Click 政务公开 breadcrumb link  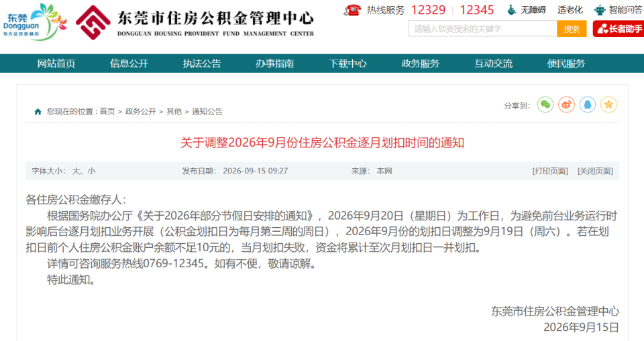[140, 112]
